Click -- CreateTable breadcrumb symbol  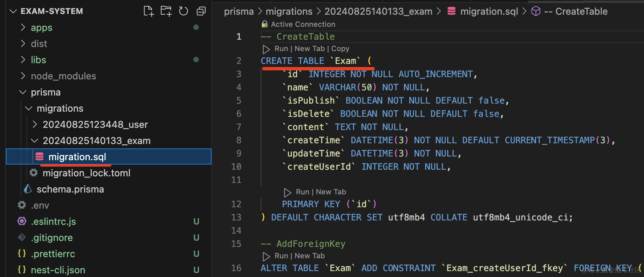point(576,12)
